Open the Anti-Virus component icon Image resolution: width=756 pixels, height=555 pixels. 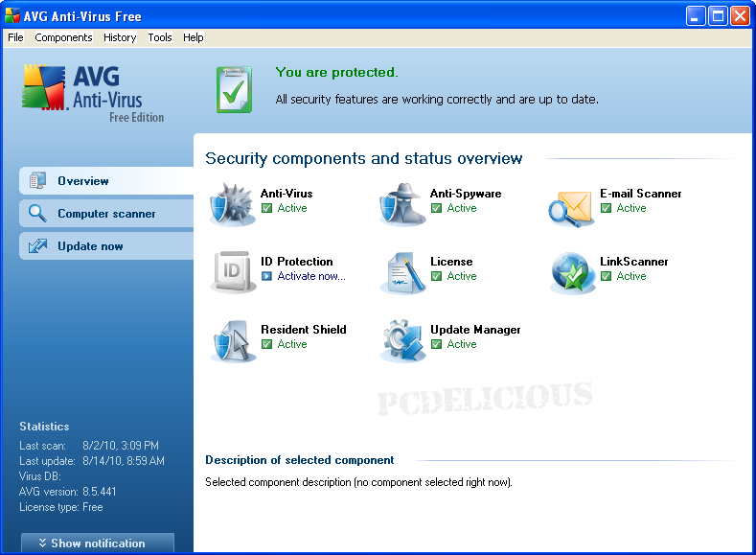pos(232,204)
